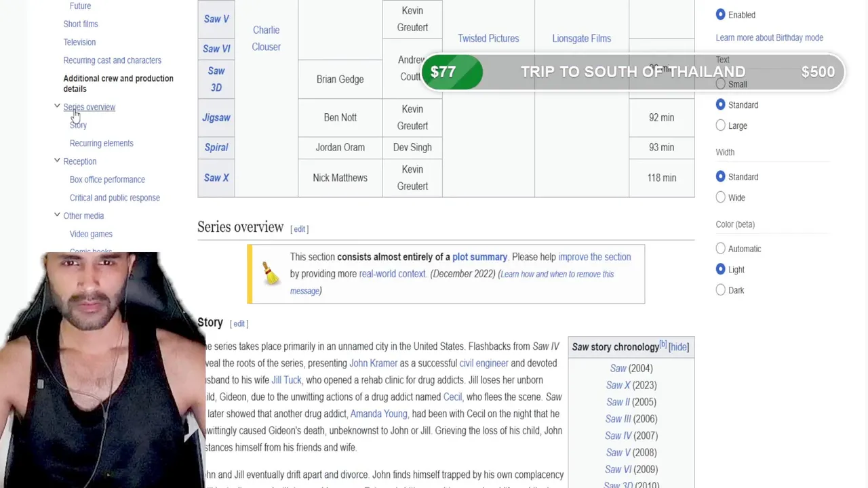
Task: Set color to Light
Action: point(720,269)
